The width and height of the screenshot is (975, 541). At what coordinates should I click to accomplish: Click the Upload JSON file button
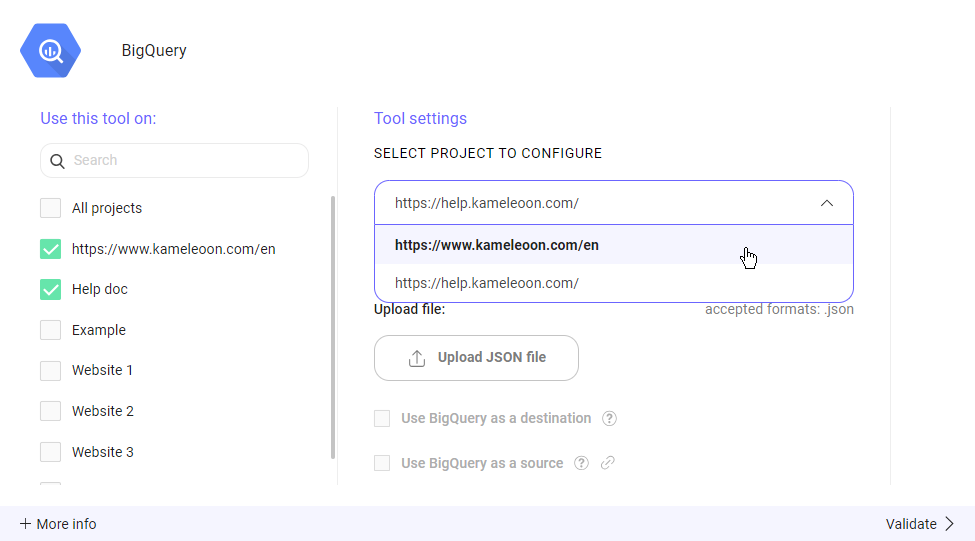476,358
